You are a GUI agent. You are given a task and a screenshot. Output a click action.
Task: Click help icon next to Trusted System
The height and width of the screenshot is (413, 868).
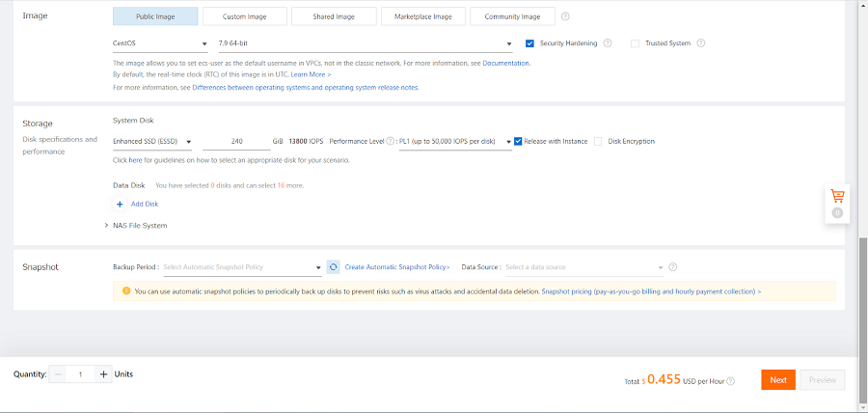pos(701,43)
